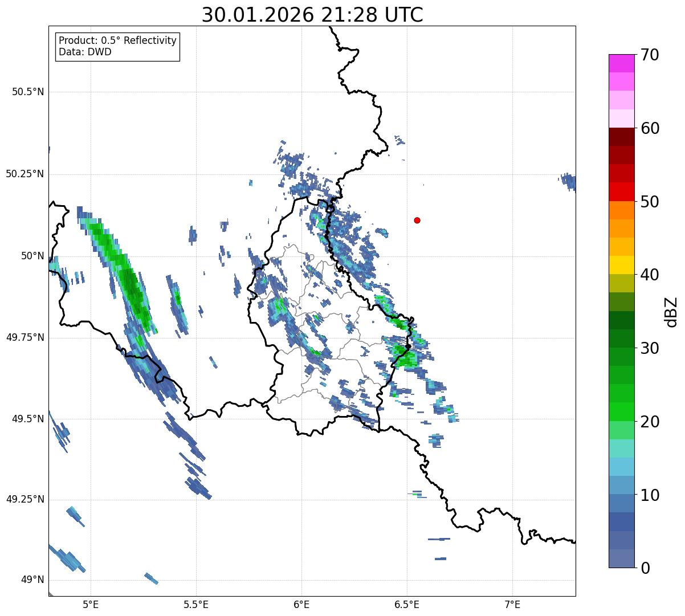Click the 6°E longitude label

point(301,604)
